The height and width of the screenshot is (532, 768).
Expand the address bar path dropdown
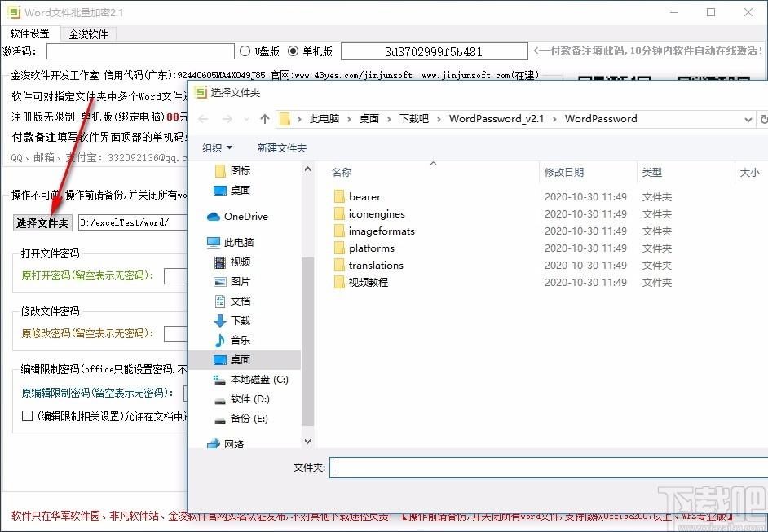pos(748,119)
